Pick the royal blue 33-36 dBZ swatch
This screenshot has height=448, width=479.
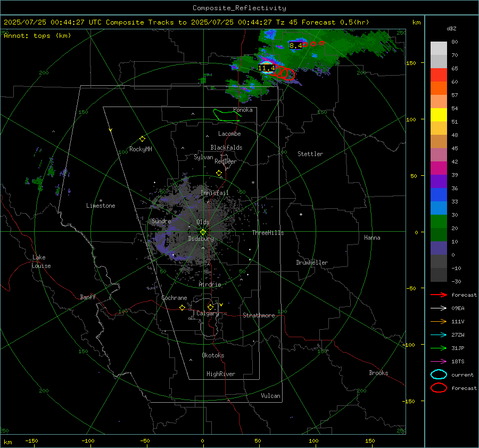pyautogui.click(x=439, y=195)
